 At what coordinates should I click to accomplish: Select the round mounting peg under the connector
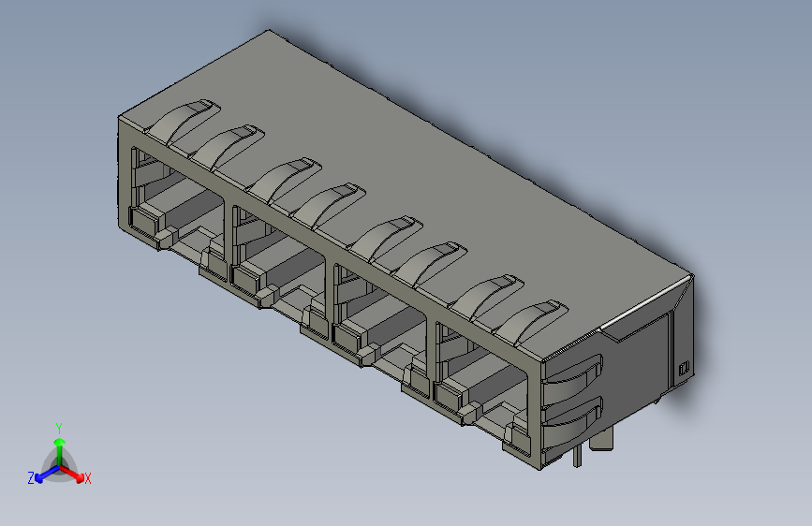(602, 440)
